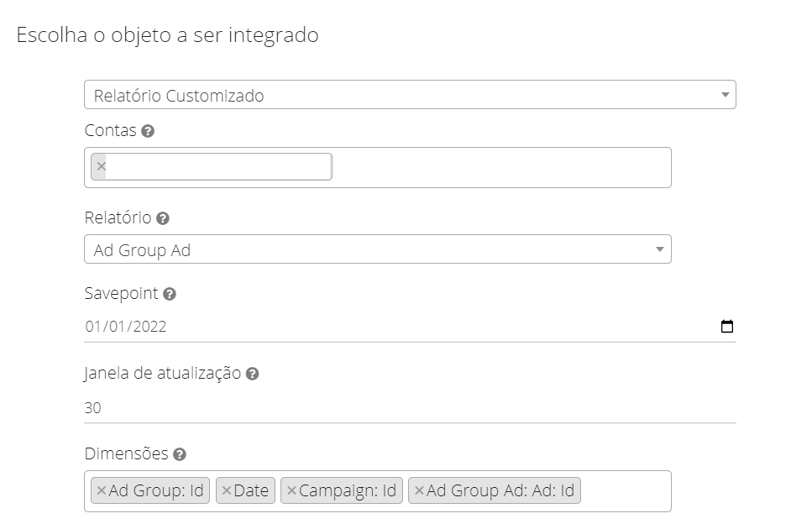Remove the Campaign: Id dimension tag
812x524 pixels.
(291, 490)
